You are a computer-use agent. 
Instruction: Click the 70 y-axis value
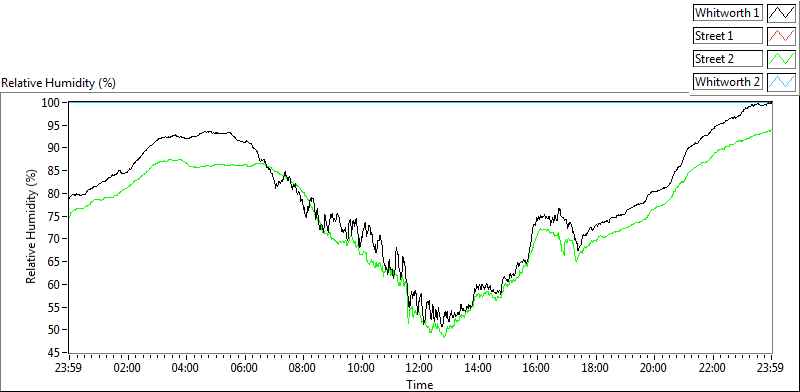54,239
